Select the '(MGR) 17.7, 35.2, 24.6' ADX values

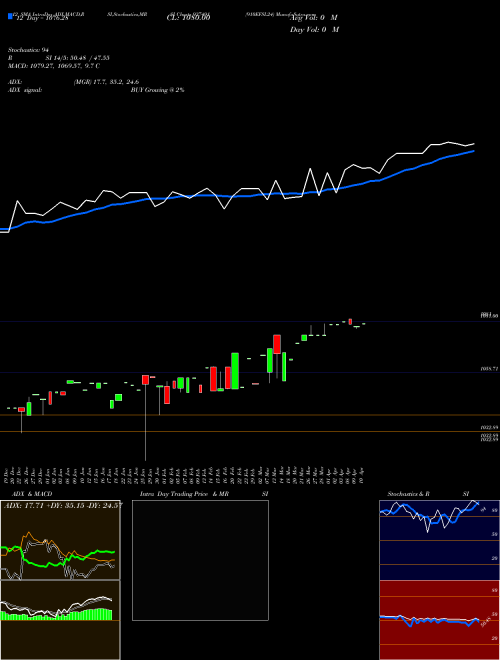point(106,82)
